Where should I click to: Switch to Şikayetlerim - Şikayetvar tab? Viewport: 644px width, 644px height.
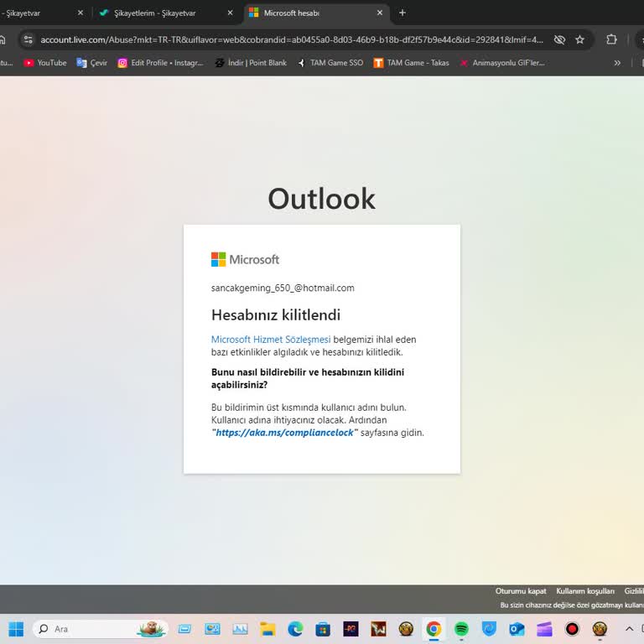pyautogui.click(x=163, y=13)
